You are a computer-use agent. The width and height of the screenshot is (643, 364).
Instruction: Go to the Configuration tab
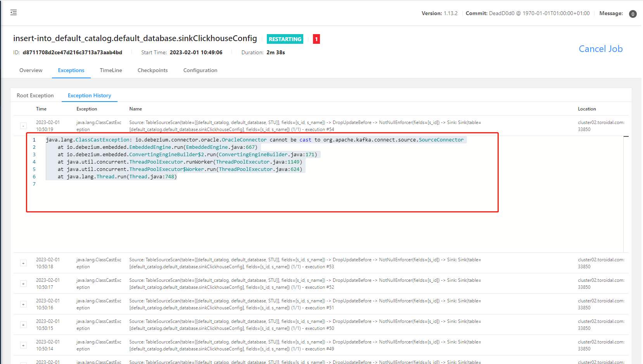pyautogui.click(x=200, y=70)
